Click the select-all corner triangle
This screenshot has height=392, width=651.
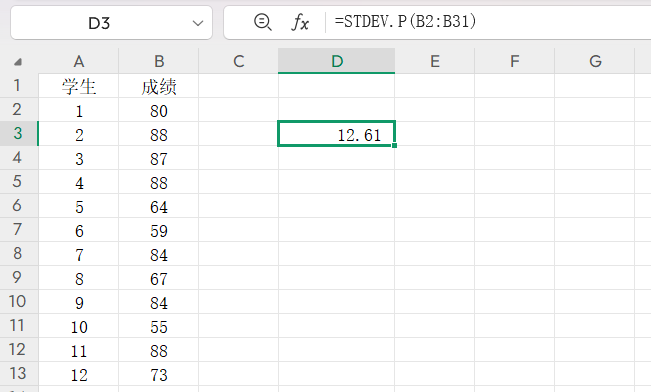(x=18, y=62)
